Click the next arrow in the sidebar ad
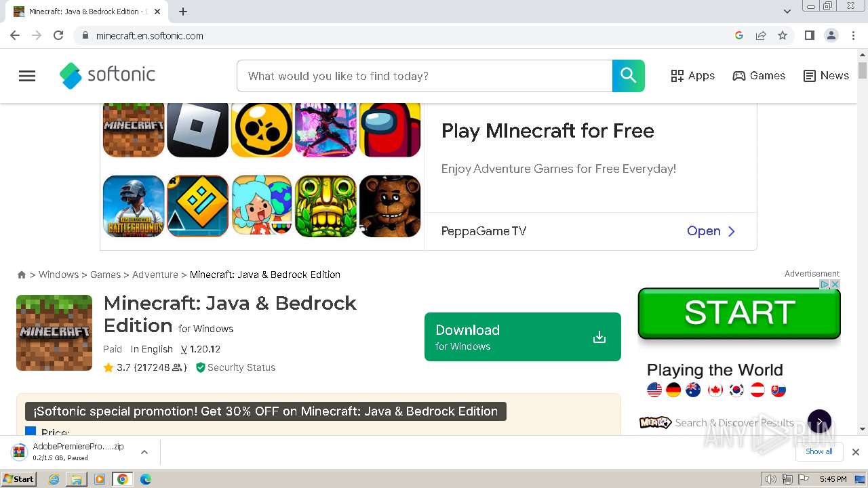 click(x=819, y=422)
